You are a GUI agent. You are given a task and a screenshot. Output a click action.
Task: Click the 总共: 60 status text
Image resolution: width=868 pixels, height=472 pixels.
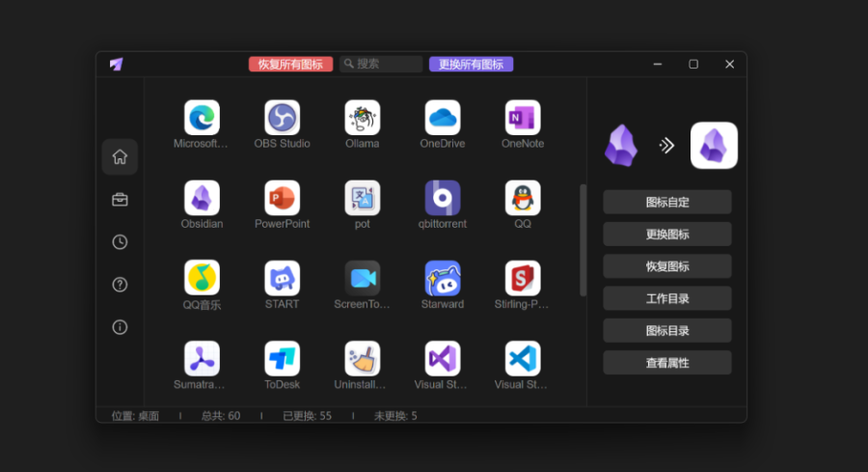(221, 415)
